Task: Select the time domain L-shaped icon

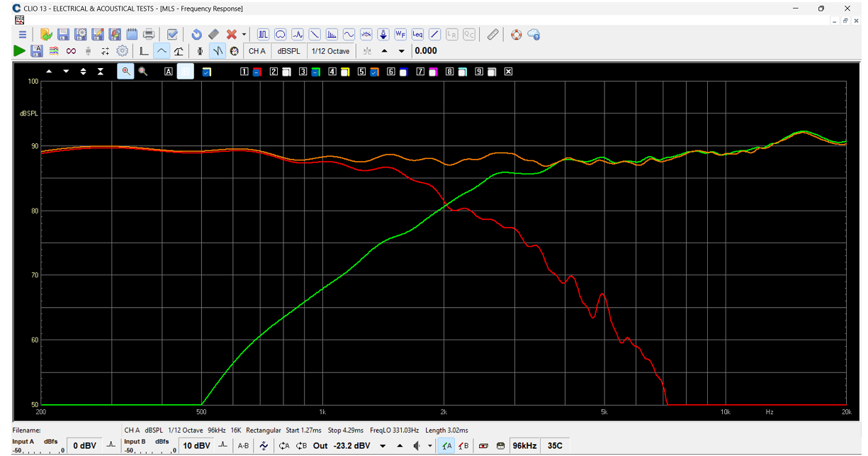Action: pyautogui.click(x=144, y=51)
